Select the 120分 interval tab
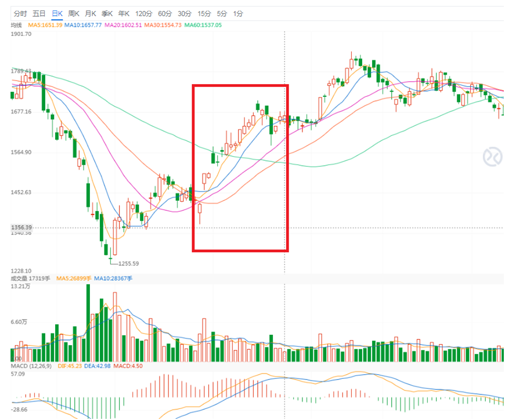Image resolution: width=505 pixels, height=420 pixels. pyautogui.click(x=143, y=13)
